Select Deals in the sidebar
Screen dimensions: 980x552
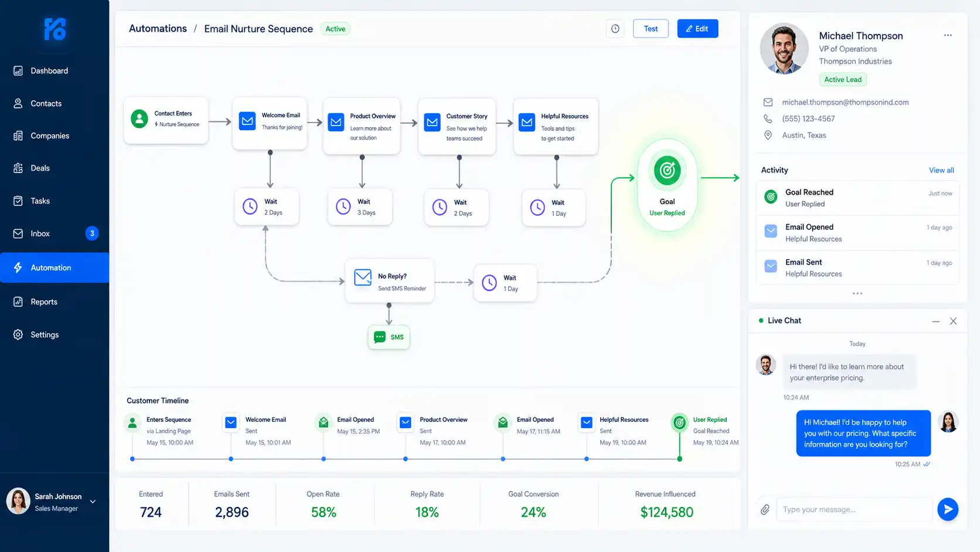pyautogui.click(x=55, y=168)
